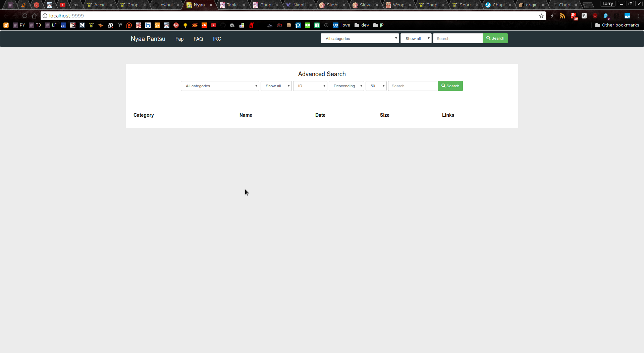
Task: Go to the Nyaa Pantsu home link
Action: pyautogui.click(x=148, y=39)
